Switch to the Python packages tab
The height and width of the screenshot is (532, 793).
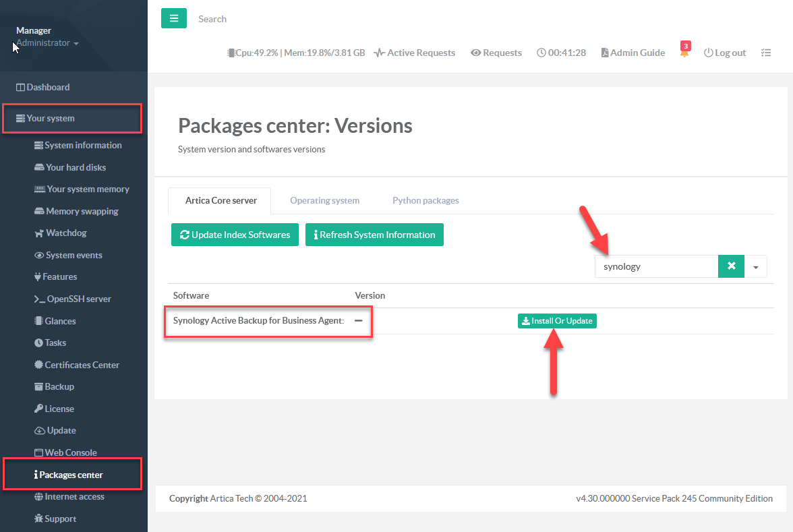pyautogui.click(x=425, y=200)
